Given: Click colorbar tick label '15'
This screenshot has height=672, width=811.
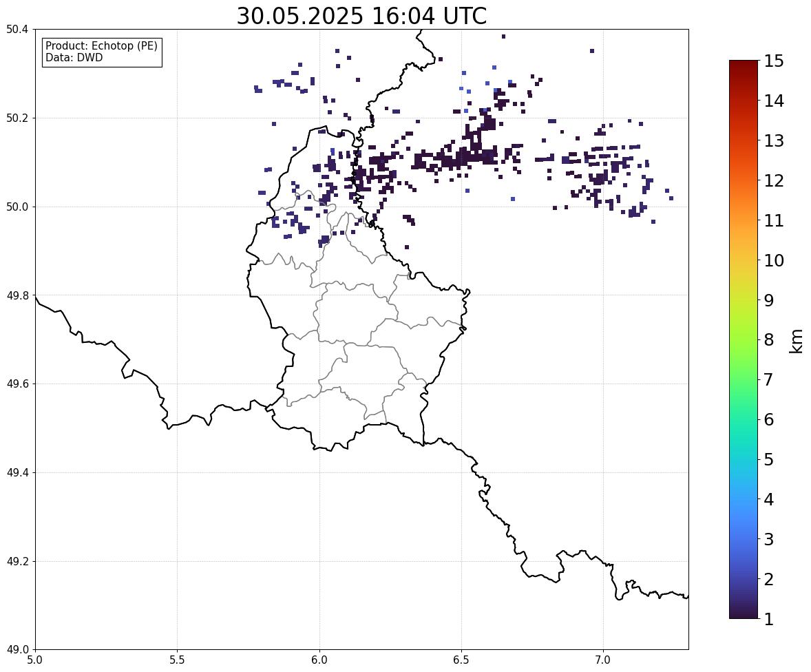Looking at the screenshot, I should click(774, 61).
